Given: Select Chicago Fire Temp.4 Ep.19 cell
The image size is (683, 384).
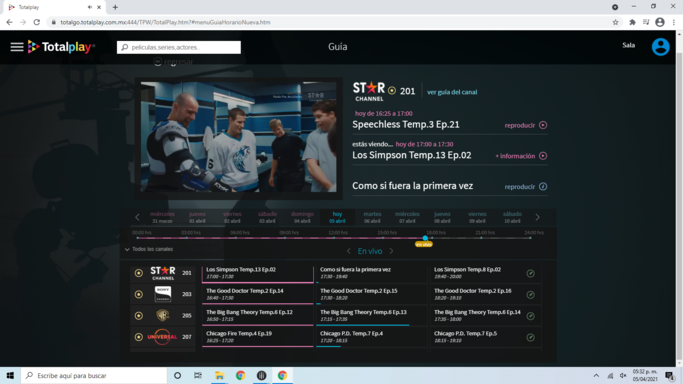Looking at the screenshot, I should pyautogui.click(x=257, y=337).
